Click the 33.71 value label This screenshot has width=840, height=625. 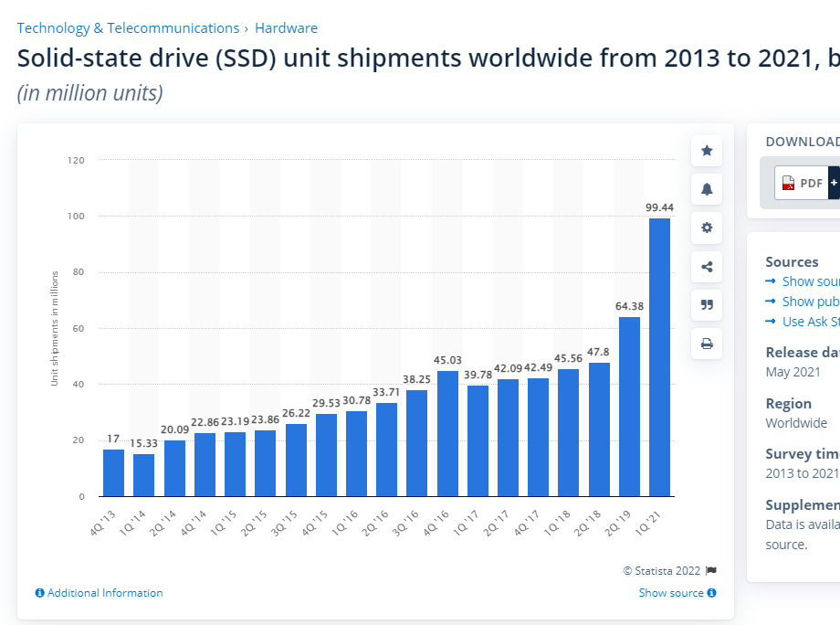click(x=386, y=392)
